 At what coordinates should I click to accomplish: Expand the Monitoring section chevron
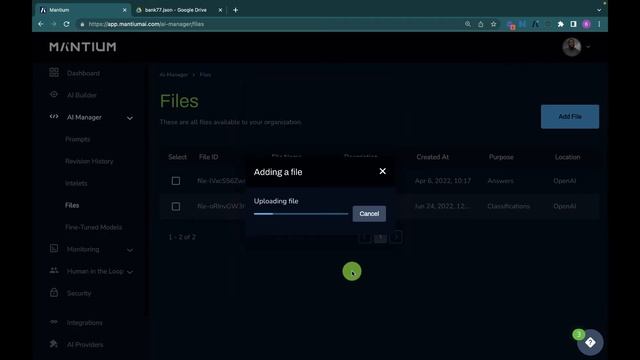click(x=129, y=250)
